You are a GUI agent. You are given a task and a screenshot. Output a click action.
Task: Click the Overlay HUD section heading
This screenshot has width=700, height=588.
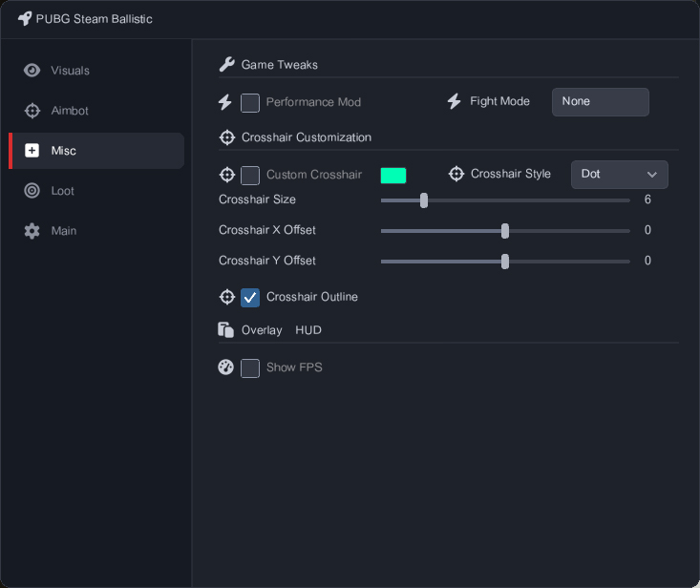282,330
